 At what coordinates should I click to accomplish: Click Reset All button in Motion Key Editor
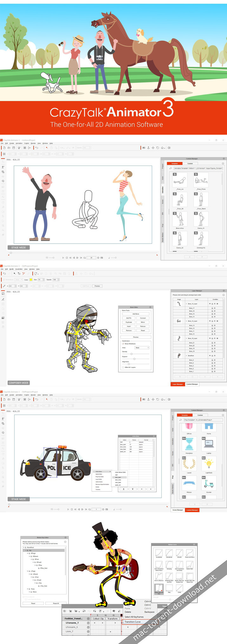(56, 603)
